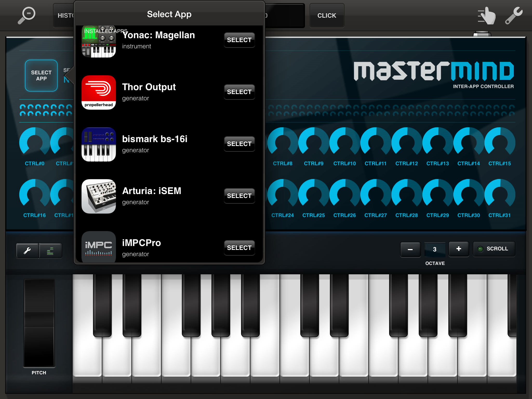532x399 pixels.
Task: Select iMPCPro generator
Action: (x=239, y=248)
